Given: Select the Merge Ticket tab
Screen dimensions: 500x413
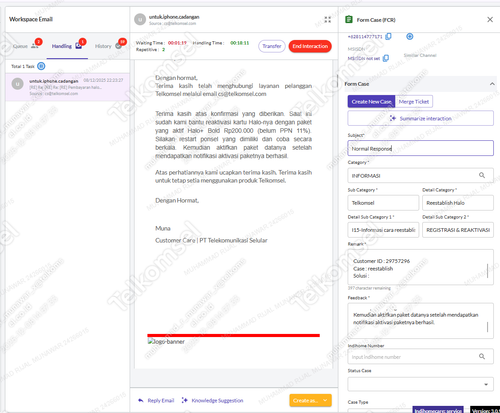Looking at the screenshot, I should tap(414, 102).
